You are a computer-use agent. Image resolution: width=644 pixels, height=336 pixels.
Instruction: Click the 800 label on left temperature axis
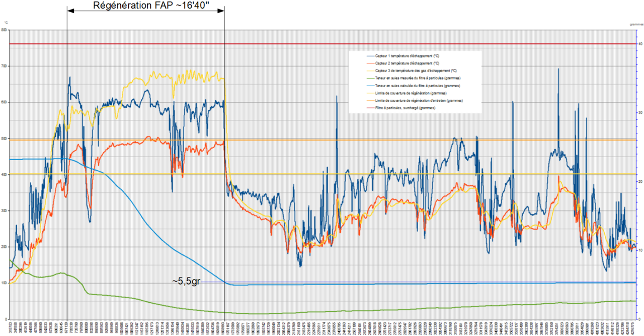pyautogui.click(x=5, y=30)
